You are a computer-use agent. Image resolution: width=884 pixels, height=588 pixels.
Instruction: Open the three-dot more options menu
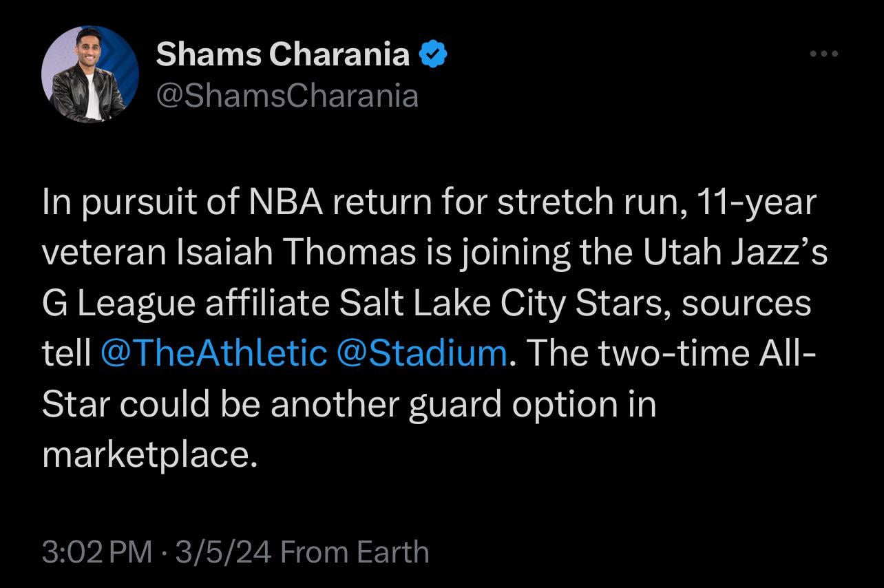[x=824, y=54]
